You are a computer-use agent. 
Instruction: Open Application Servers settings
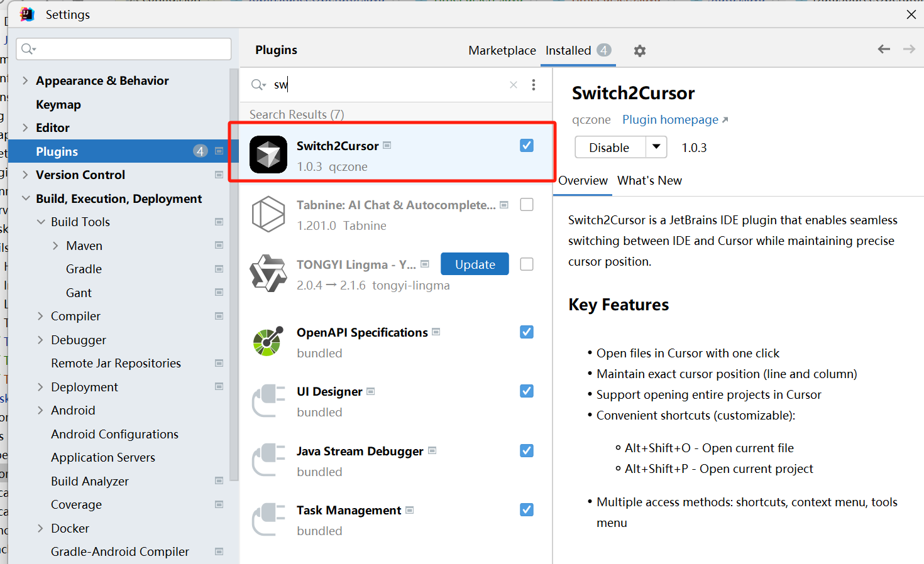[x=103, y=457]
